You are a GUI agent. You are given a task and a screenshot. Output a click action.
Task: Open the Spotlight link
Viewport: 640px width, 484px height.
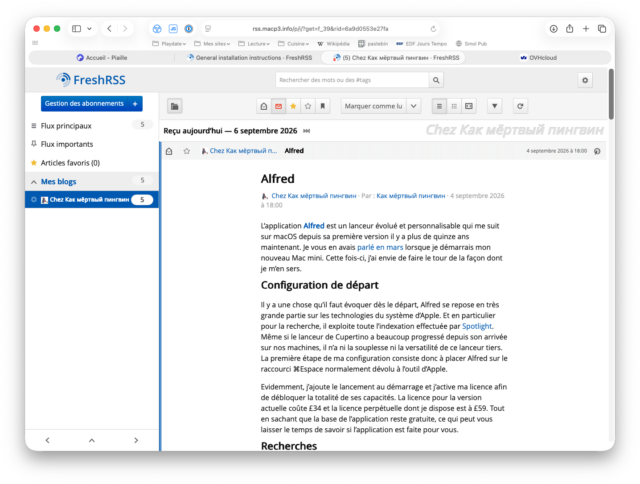tap(477, 326)
